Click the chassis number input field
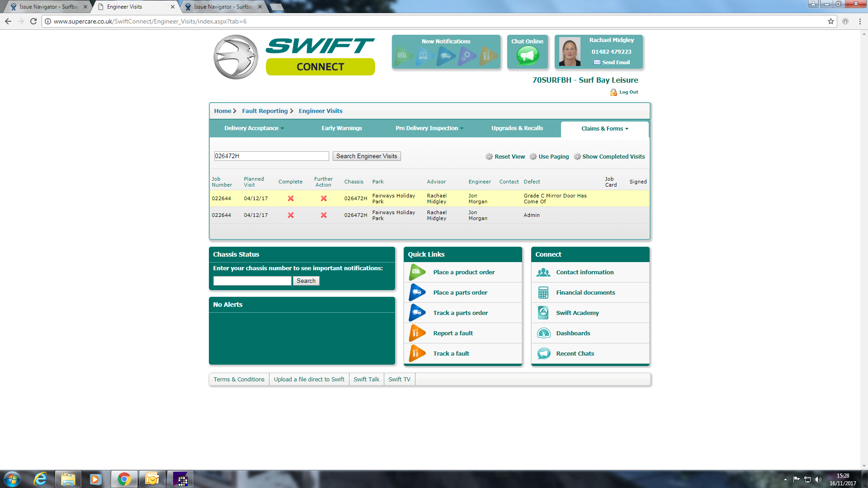The width and height of the screenshot is (868, 488). (252, 281)
